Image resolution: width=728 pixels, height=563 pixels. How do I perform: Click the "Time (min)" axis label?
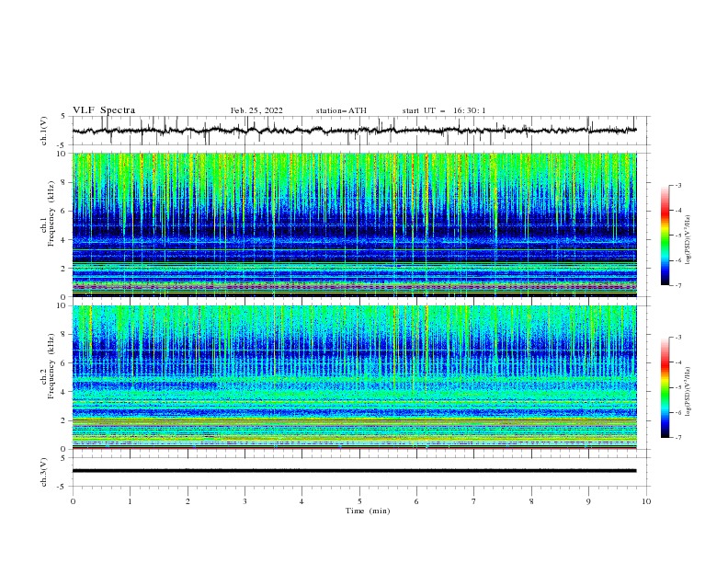coord(368,511)
